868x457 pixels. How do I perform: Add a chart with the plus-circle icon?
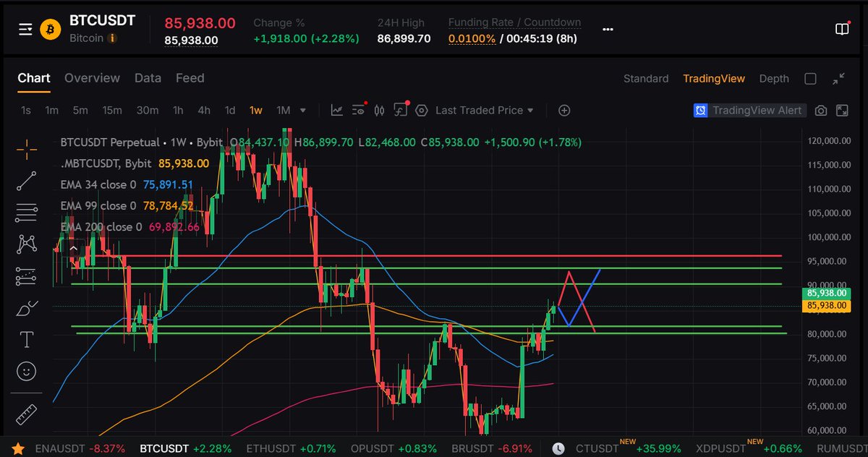click(565, 111)
